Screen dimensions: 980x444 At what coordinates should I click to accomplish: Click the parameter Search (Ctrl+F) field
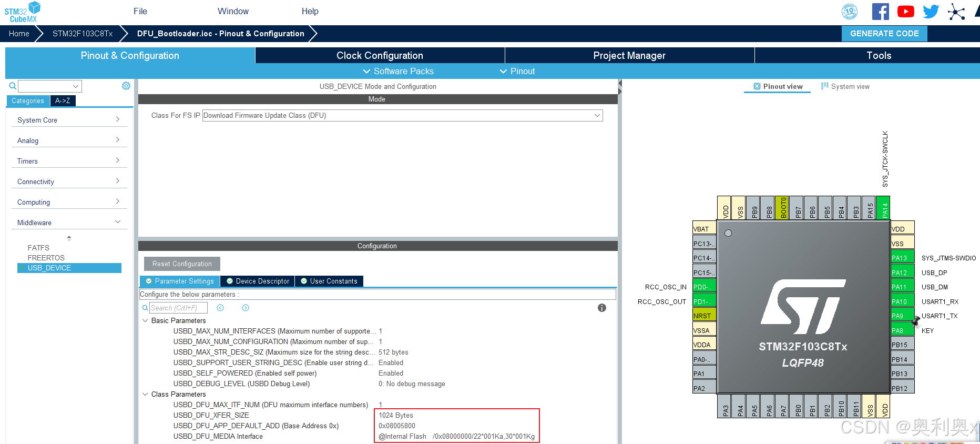(x=178, y=308)
